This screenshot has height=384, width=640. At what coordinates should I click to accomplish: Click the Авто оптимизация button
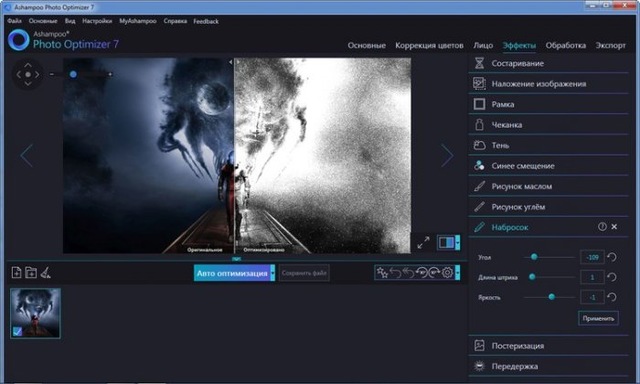pos(232,273)
